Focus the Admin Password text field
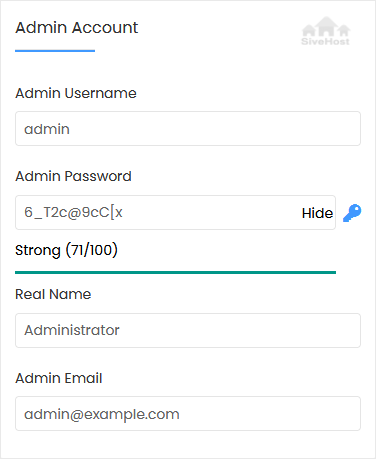 pyautogui.click(x=175, y=212)
